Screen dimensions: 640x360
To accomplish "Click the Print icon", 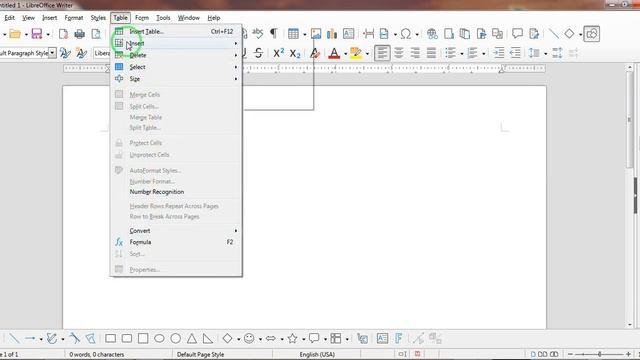I will 80,34.
